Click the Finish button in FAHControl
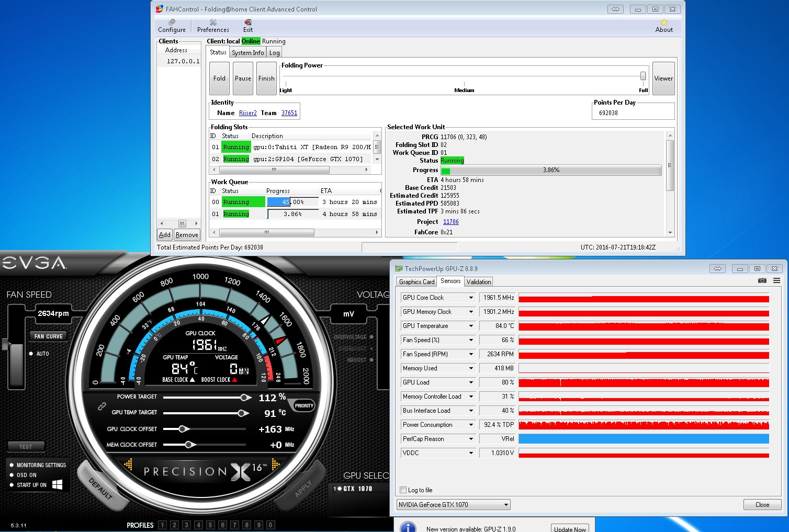The height and width of the screenshot is (532, 789). [x=266, y=78]
